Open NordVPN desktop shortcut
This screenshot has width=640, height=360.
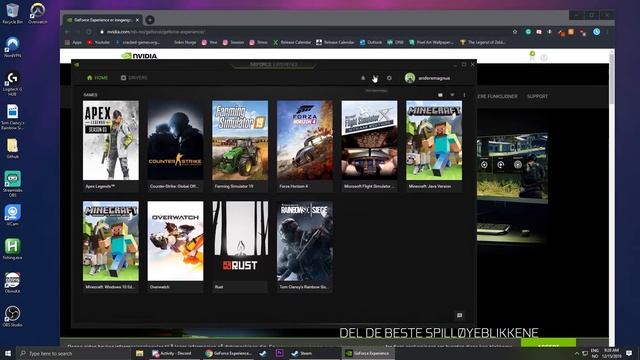[12, 47]
